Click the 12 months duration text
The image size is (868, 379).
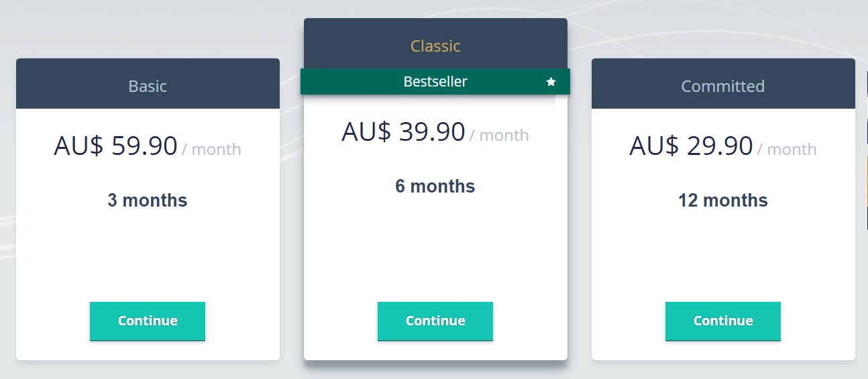pos(723,201)
